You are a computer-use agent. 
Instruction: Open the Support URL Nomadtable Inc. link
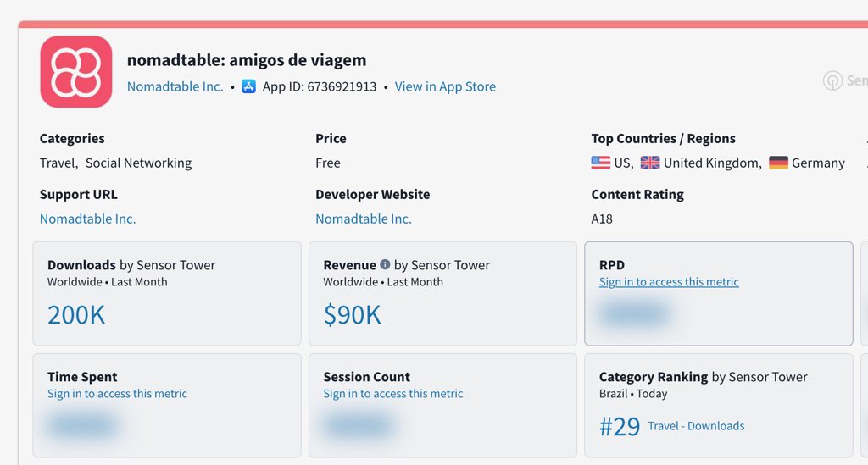point(87,219)
